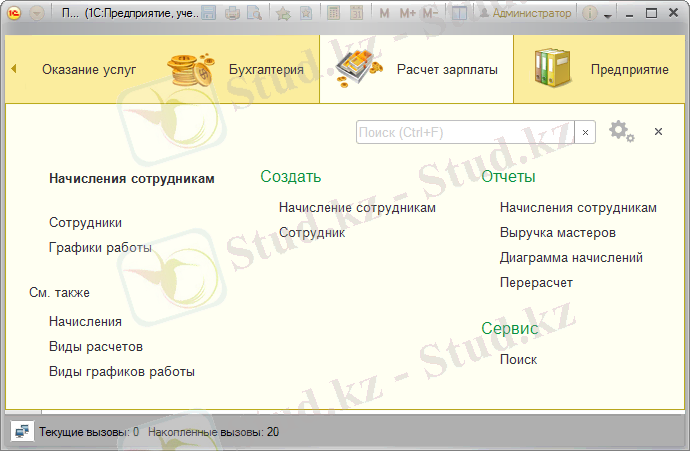690x451 pixels.
Task: Create a new Сотрудник entry
Action: click(x=312, y=232)
